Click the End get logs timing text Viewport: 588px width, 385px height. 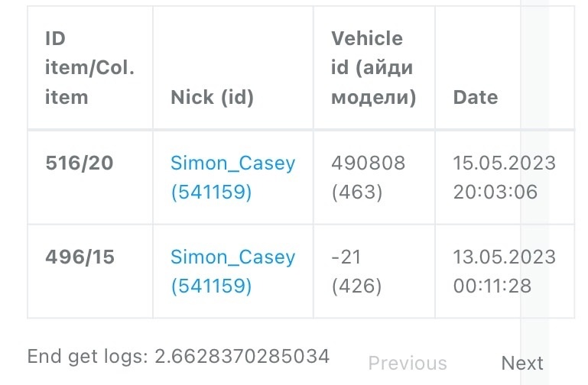pyautogui.click(x=178, y=356)
